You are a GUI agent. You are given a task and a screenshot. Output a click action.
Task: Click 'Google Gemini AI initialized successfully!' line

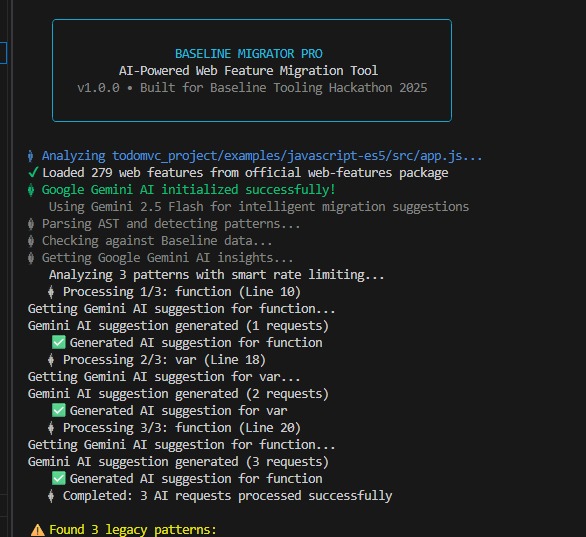(x=188, y=190)
